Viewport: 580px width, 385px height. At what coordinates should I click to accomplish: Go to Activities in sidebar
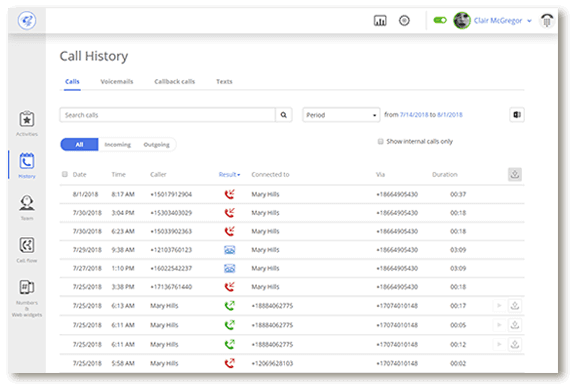coord(27,123)
